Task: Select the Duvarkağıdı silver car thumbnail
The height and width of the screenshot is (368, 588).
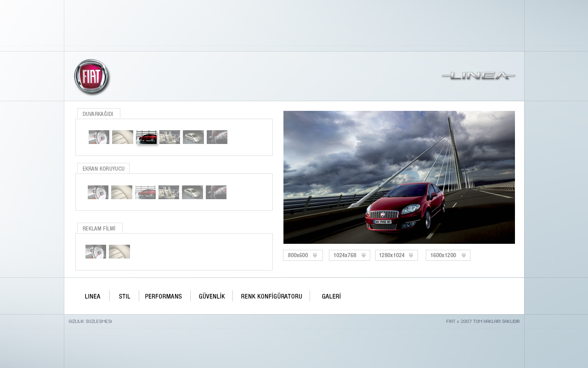Action: point(193,137)
